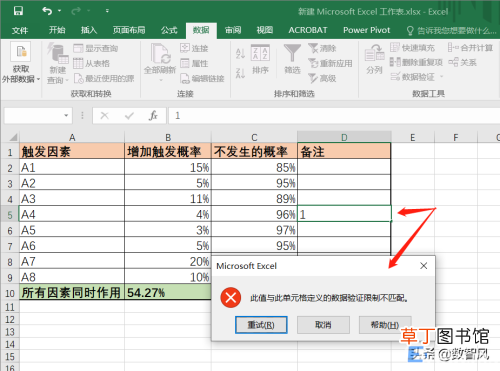Switch to the 开始 ribbon tab
500x371 pixels.
click(57, 30)
